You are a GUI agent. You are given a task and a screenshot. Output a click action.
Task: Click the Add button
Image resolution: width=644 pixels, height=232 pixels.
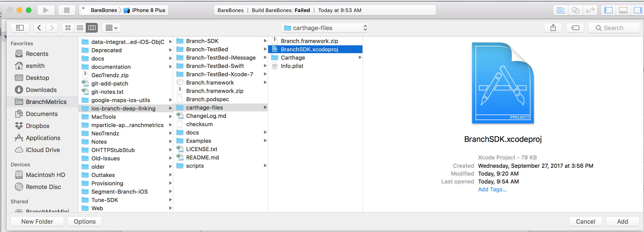coord(622,222)
